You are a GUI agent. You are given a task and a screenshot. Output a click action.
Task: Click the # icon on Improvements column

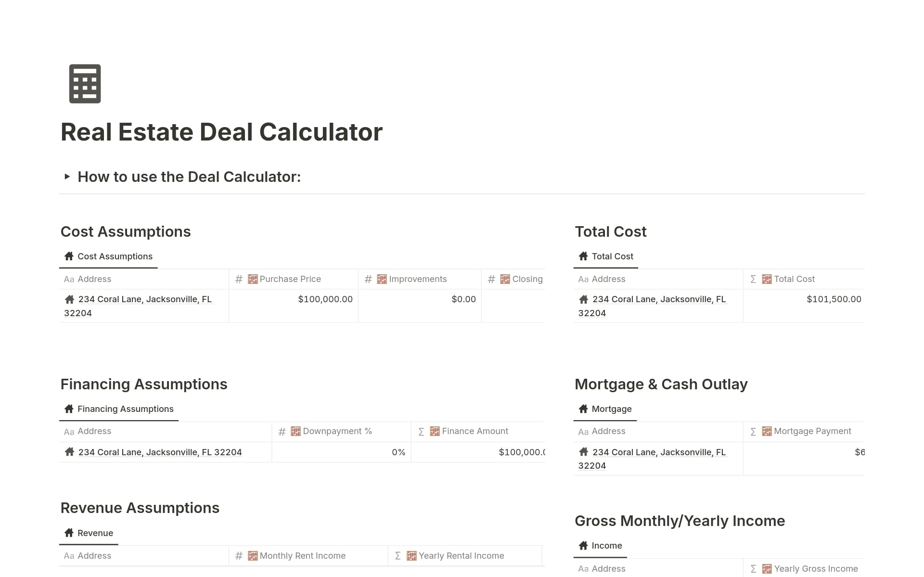(368, 279)
